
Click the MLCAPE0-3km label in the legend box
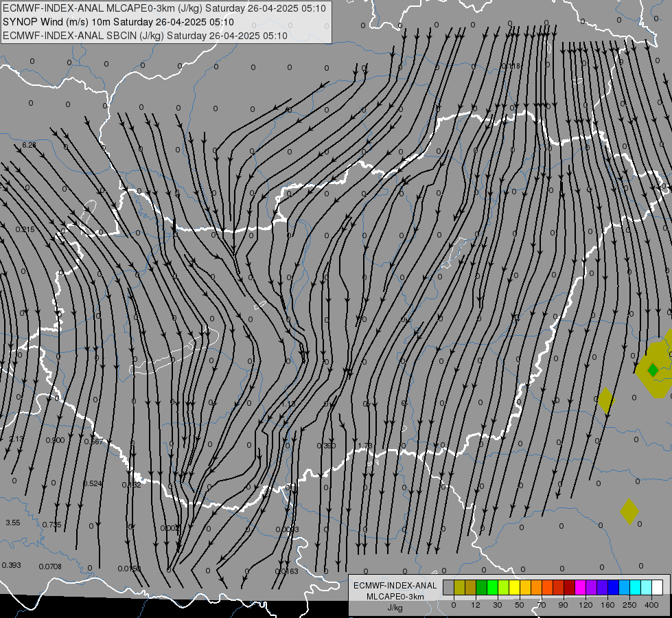[395, 597]
